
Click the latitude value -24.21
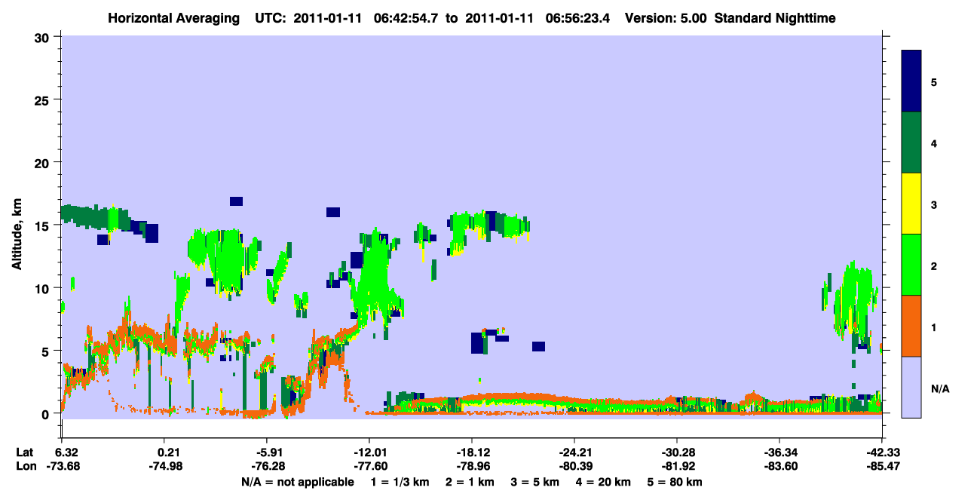(574, 452)
